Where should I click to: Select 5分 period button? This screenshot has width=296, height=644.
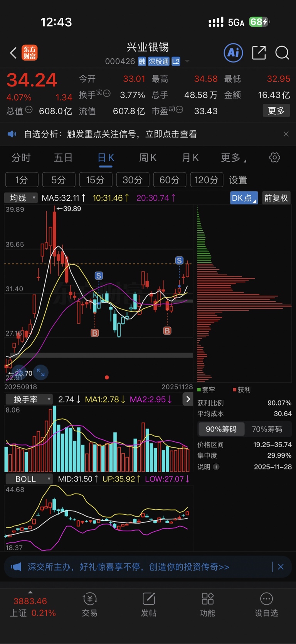59,180
